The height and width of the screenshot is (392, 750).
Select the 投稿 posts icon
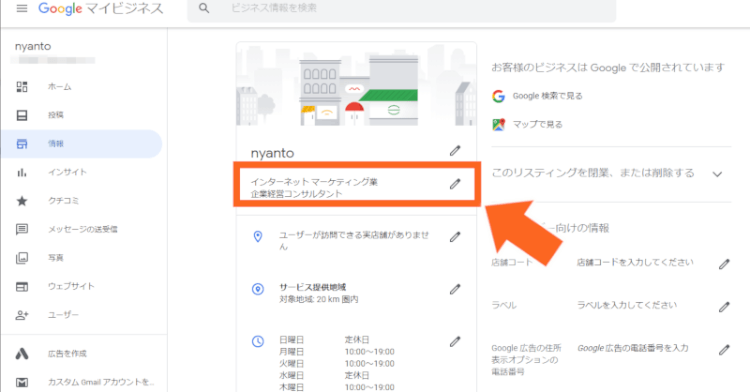click(x=22, y=115)
